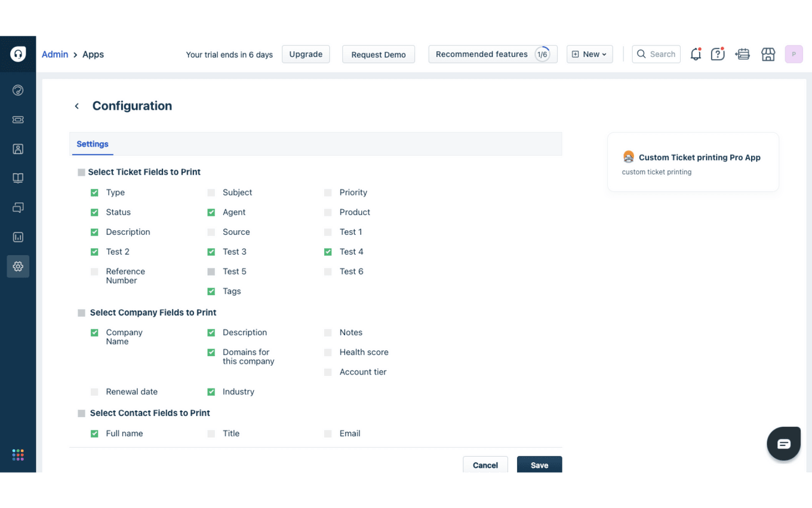Open the Solutions book icon in sidebar
Screen dimensions: 812x508
[18, 178]
